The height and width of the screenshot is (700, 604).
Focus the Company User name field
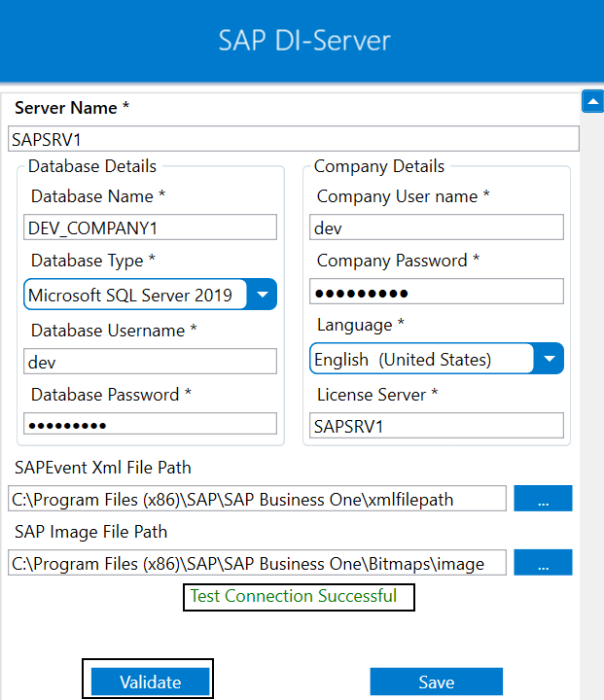pyautogui.click(x=437, y=227)
